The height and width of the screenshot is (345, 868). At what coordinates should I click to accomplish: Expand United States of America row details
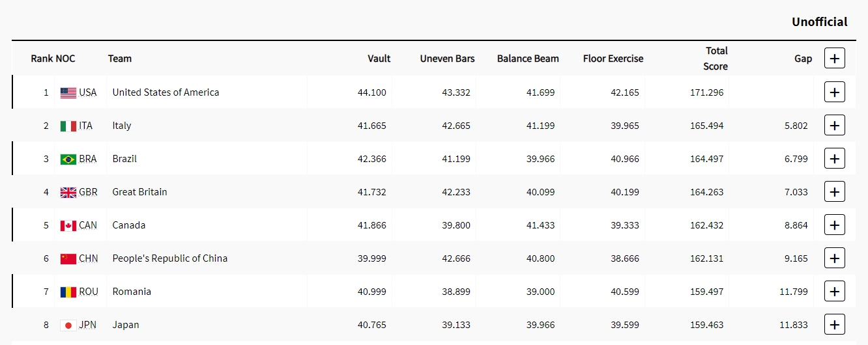[835, 92]
